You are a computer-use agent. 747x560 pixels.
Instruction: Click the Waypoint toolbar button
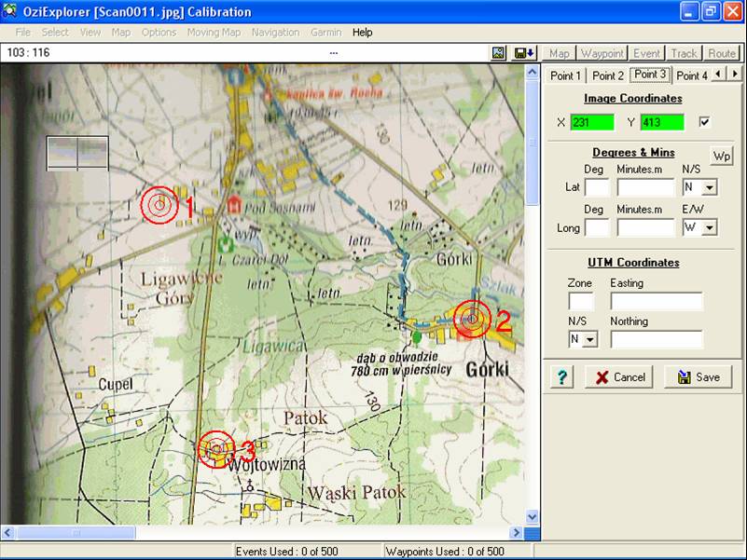point(602,53)
